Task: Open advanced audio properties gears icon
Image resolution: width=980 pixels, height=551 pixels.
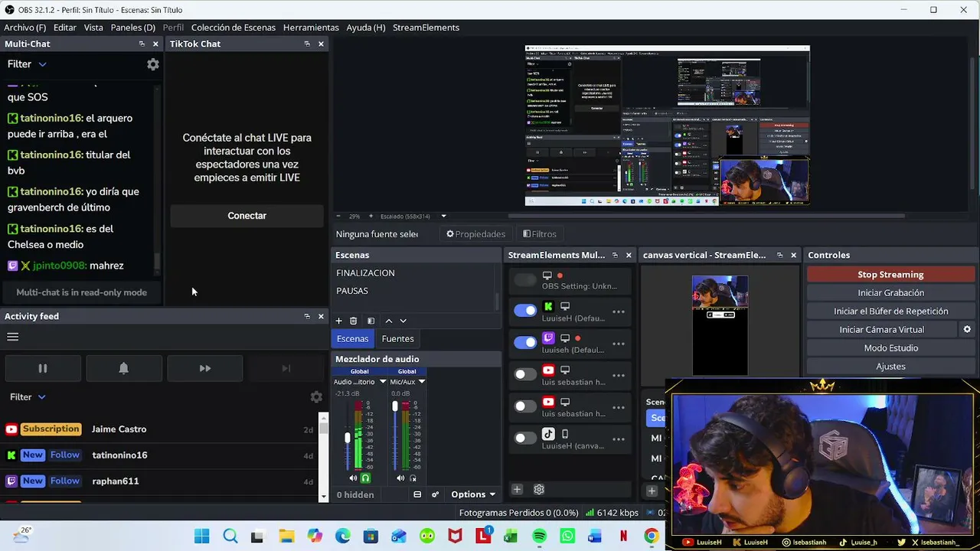Action: pos(436,494)
